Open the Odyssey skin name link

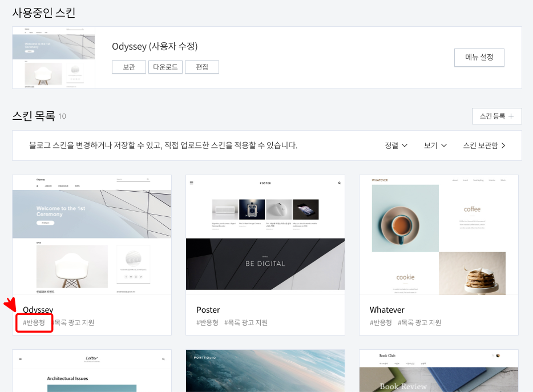37,309
